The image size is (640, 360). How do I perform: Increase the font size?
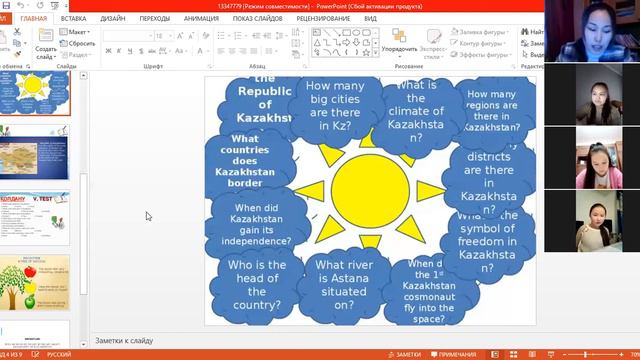180,36
